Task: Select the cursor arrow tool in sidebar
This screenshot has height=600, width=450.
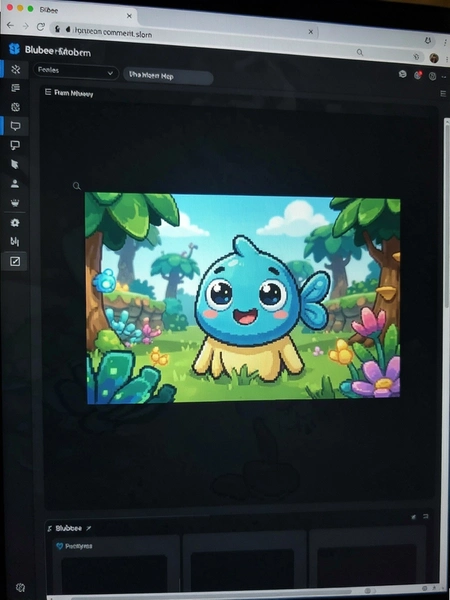Action: click(x=15, y=164)
